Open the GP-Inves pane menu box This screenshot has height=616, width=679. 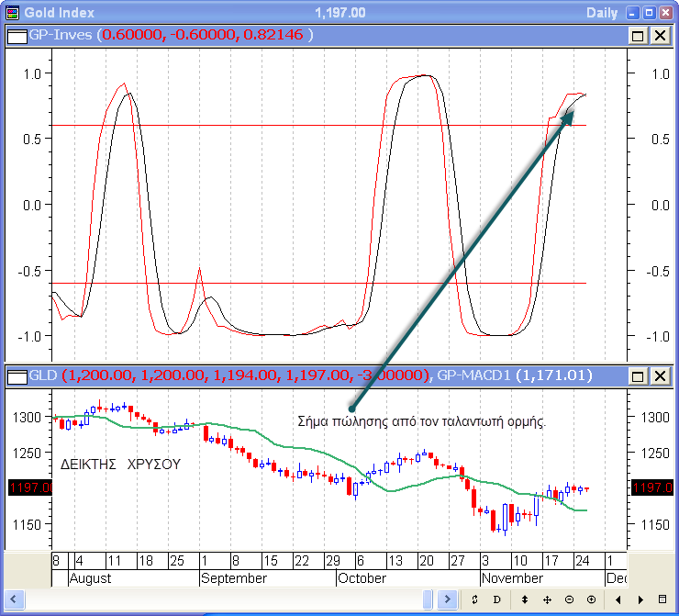pyautogui.click(x=17, y=35)
